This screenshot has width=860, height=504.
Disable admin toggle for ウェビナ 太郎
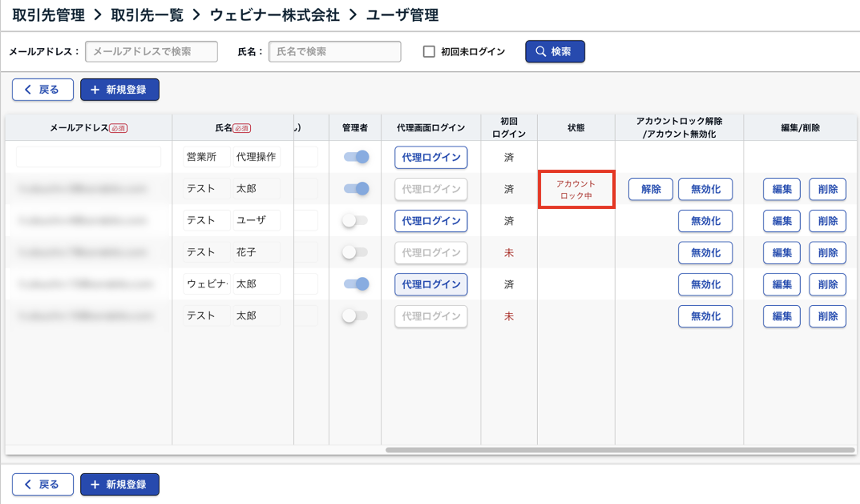click(356, 284)
